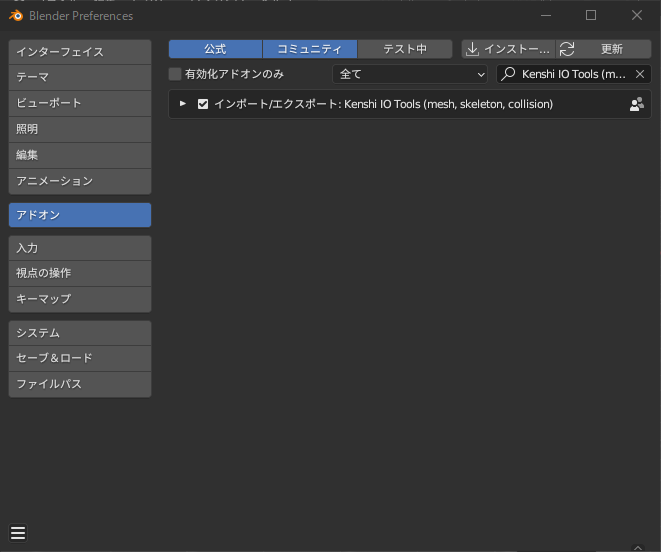Click the 更新 refresh button
661x552 pixels.
coord(604,49)
